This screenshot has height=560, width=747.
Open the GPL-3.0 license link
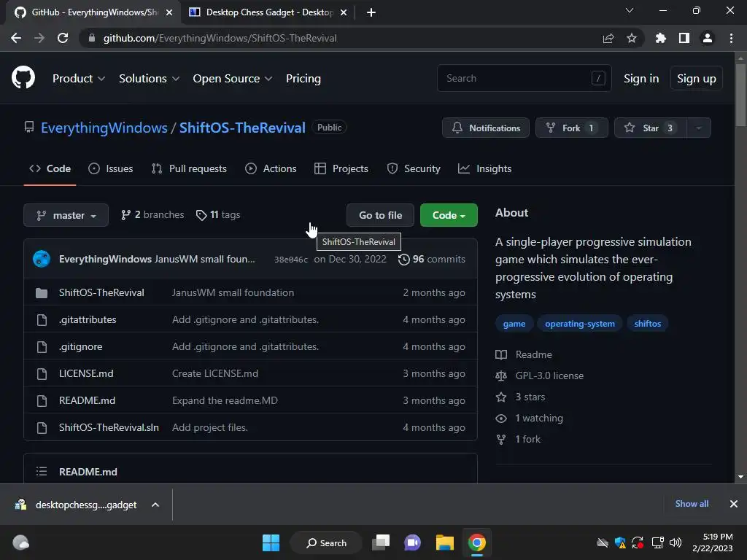point(549,376)
